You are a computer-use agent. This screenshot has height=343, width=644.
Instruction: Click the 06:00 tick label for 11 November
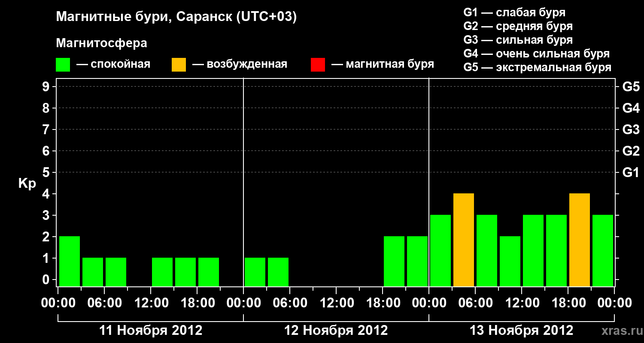(x=104, y=303)
